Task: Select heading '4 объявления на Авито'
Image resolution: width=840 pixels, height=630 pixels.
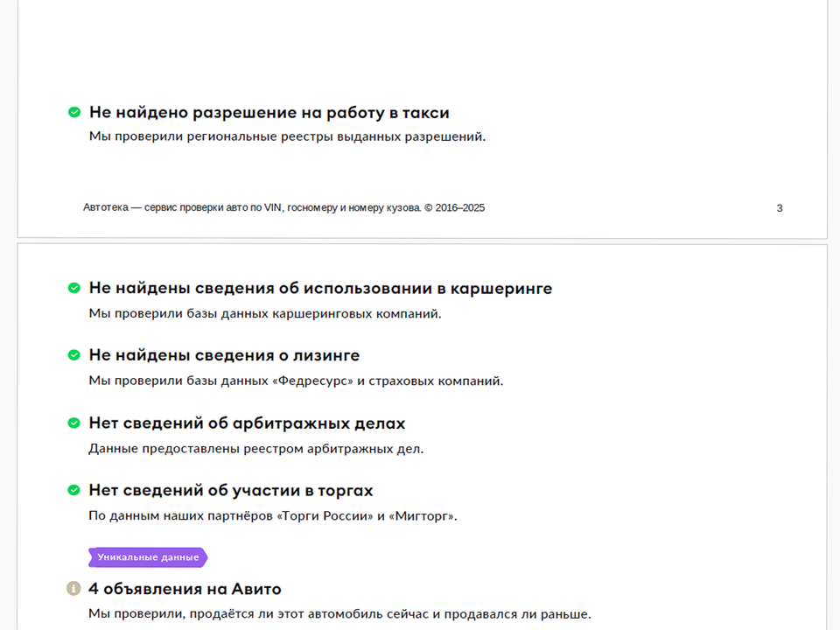Action: [x=185, y=589]
